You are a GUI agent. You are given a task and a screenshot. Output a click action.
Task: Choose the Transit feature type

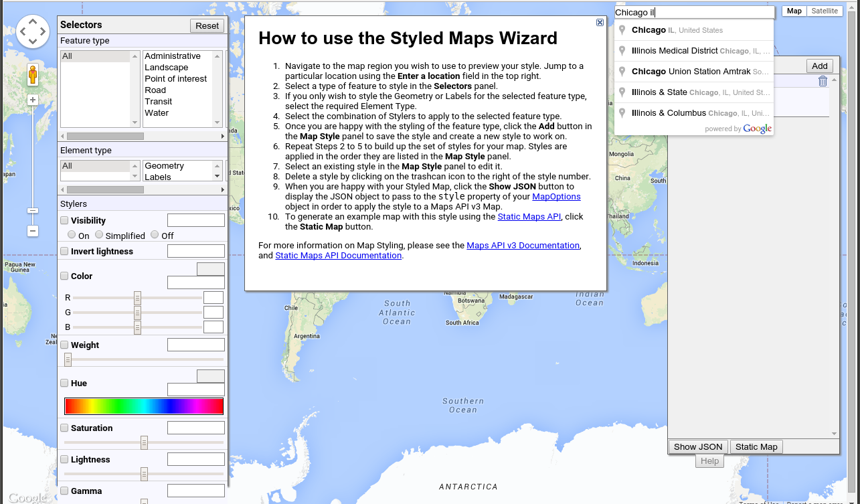(178, 102)
